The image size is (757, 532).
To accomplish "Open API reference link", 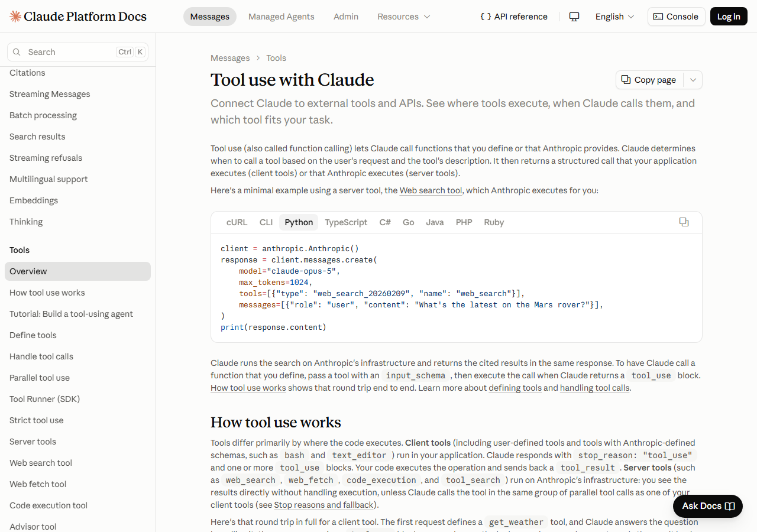I will click(514, 17).
